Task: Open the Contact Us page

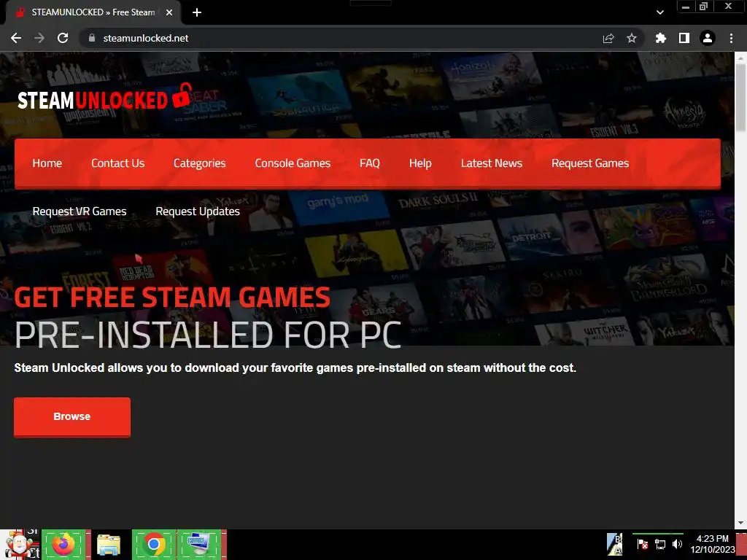Action: (x=117, y=163)
